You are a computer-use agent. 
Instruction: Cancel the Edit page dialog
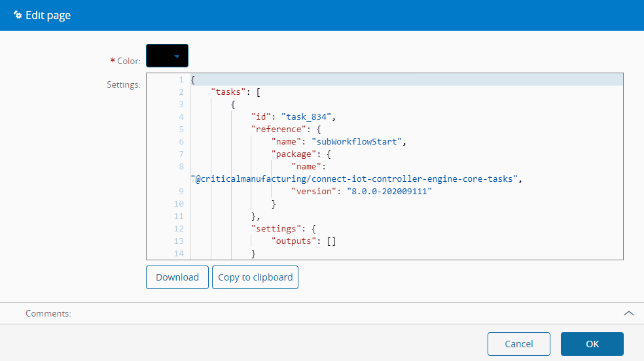(x=519, y=344)
